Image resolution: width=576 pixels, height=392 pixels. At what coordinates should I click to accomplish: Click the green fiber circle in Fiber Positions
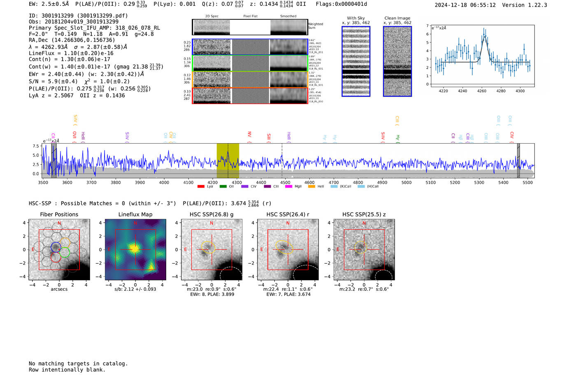click(64, 253)
